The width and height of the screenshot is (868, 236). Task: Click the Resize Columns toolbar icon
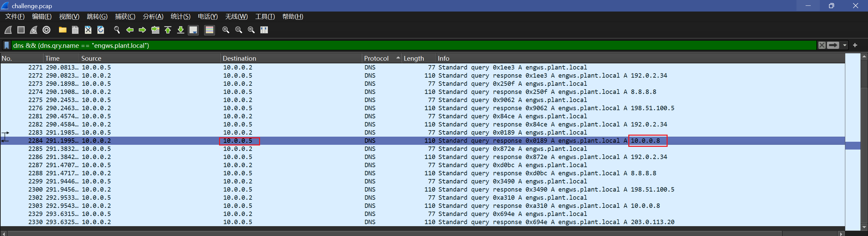(x=264, y=30)
